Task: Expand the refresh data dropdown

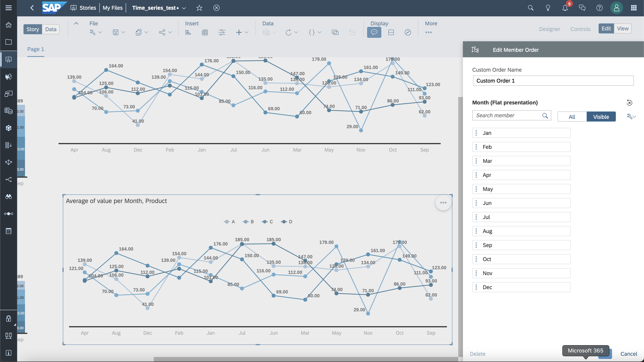Action: [x=296, y=32]
